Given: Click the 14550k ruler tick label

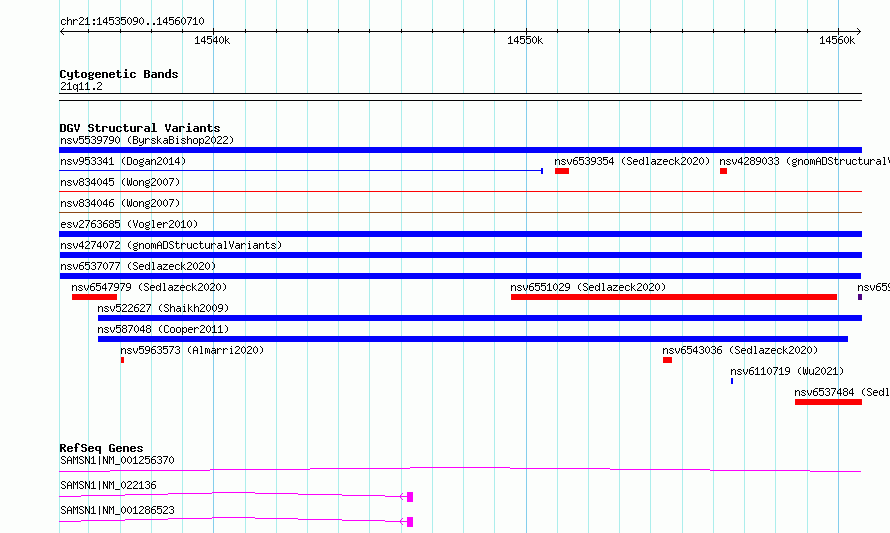Looking at the screenshot, I should click(525, 40).
